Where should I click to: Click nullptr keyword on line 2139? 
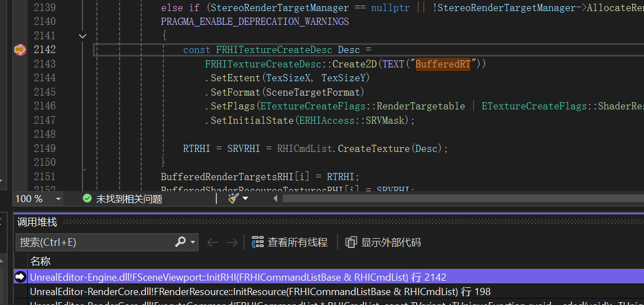(x=390, y=7)
